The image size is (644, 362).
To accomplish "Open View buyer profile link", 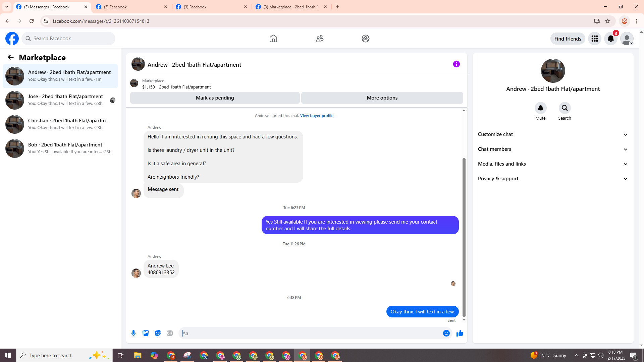I will [x=316, y=116].
